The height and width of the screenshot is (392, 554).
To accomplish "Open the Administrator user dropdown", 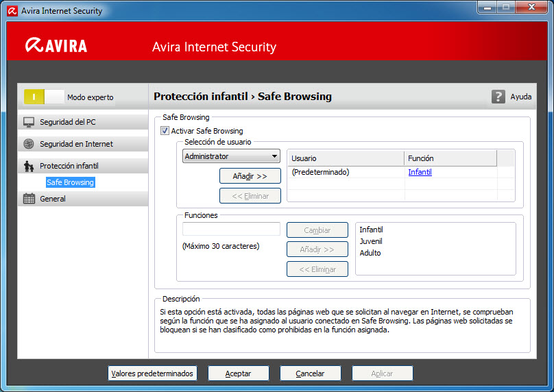I will pyautogui.click(x=232, y=156).
